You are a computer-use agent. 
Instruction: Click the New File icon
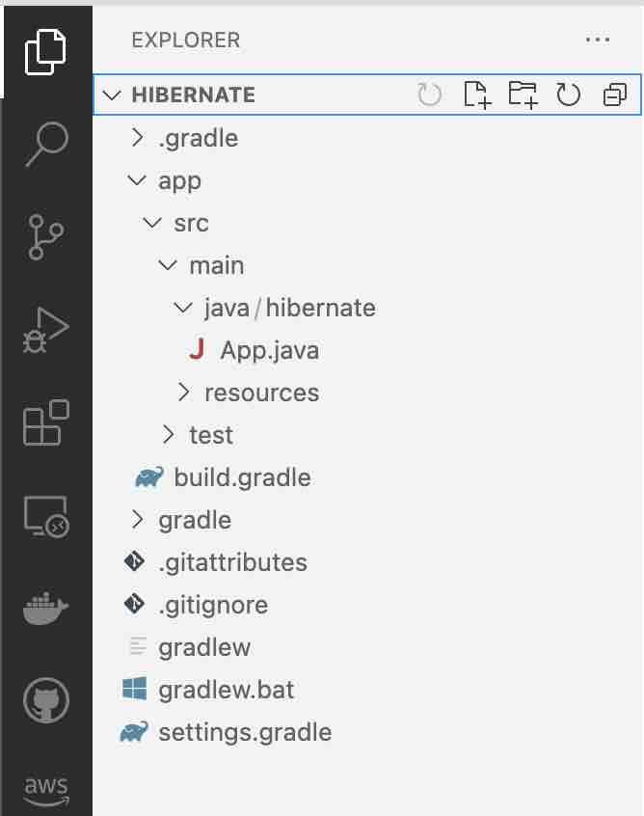coord(476,95)
